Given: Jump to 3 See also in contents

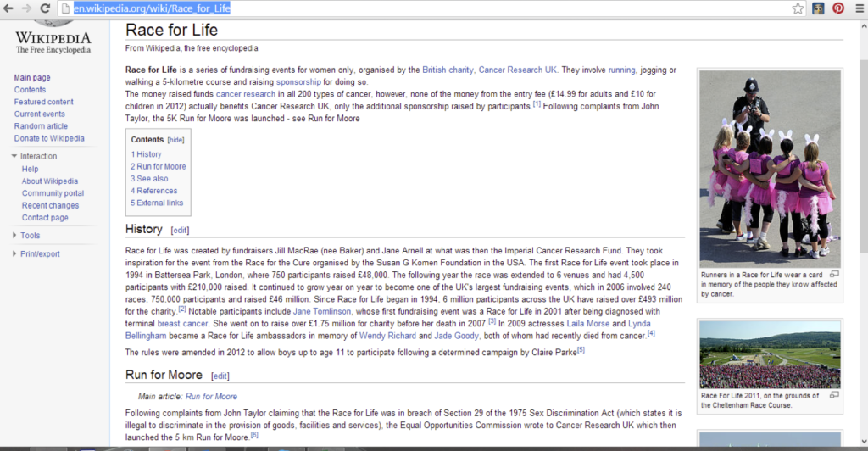Looking at the screenshot, I should pyautogui.click(x=149, y=179).
